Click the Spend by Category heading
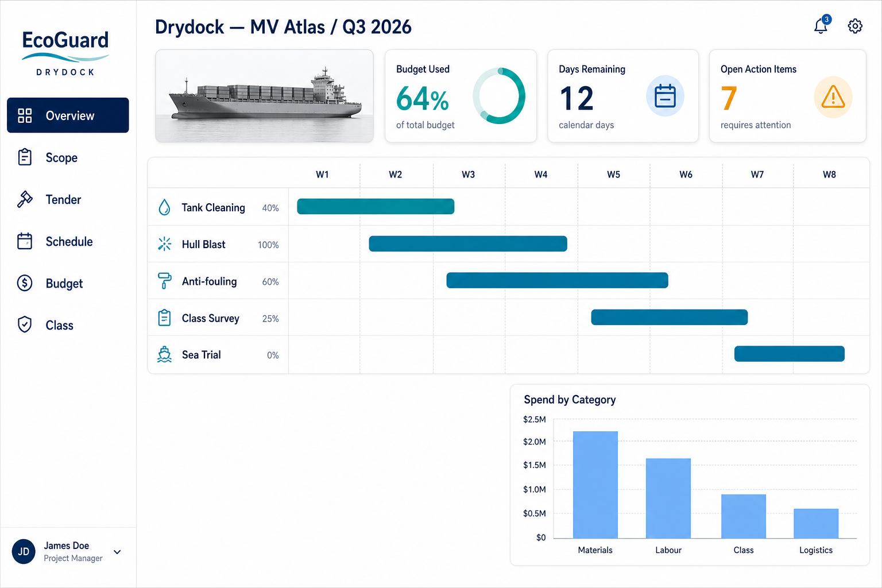The image size is (882, 588). [570, 400]
